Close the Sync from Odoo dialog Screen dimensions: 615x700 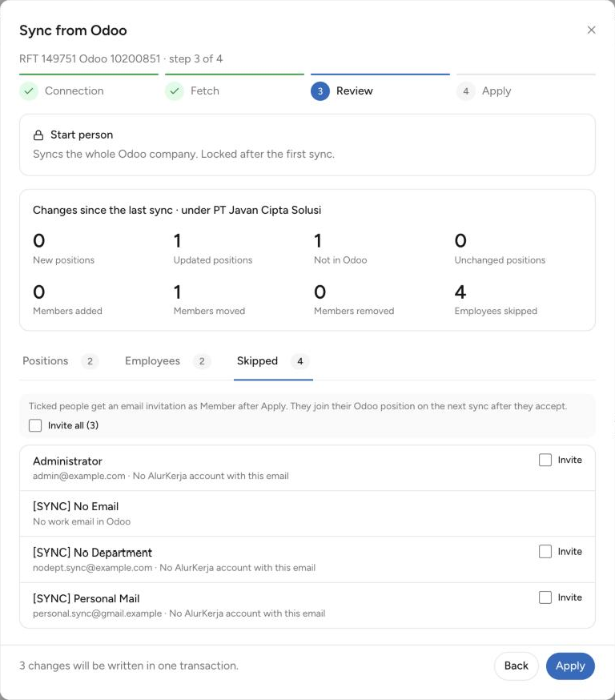pyautogui.click(x=591, y=30)
